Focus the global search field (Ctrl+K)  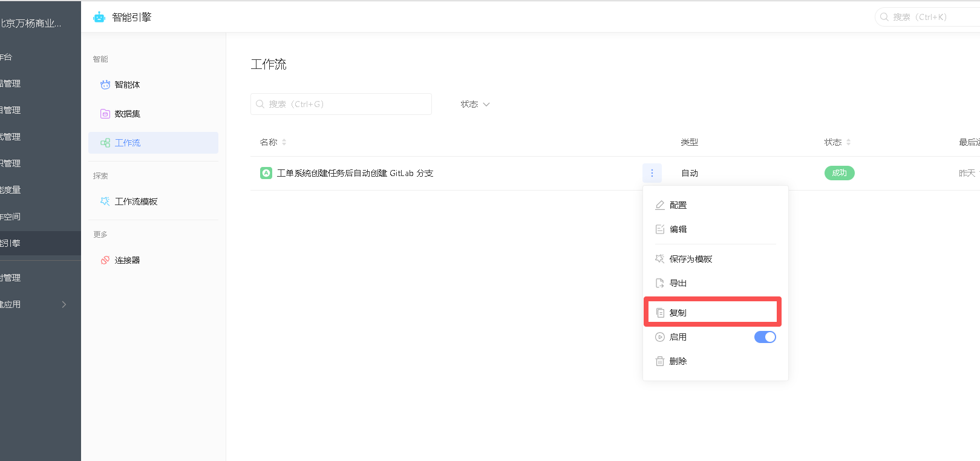pyautogui.click(x=927, y=17)
